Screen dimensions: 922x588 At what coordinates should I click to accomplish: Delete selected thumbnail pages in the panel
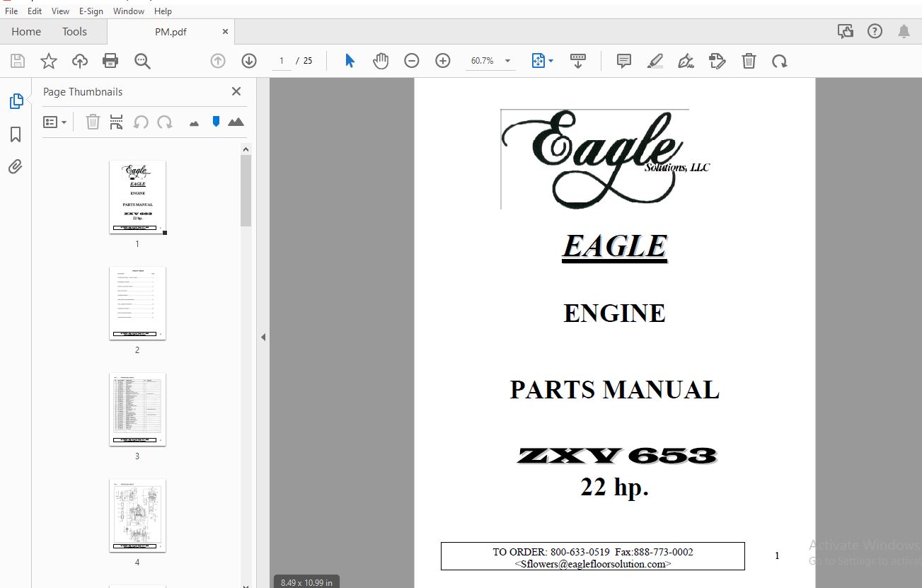[93, 122]
